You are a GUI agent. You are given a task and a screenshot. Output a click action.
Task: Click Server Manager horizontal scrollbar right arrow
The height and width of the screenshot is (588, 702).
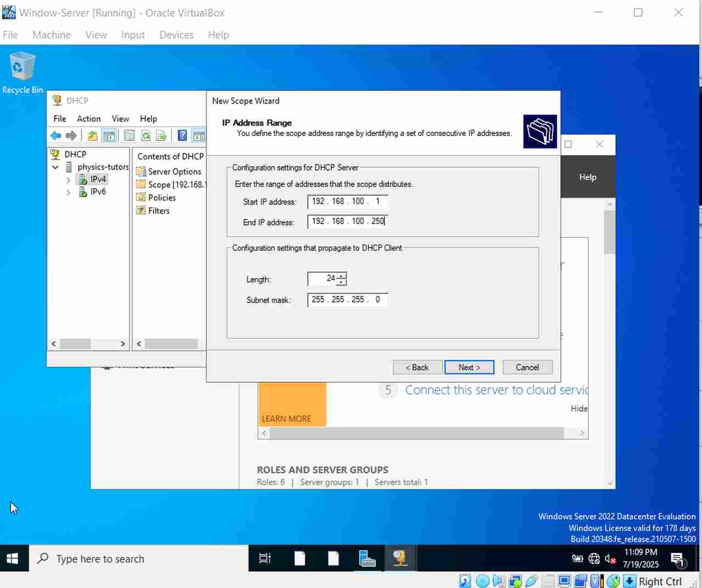582,433
